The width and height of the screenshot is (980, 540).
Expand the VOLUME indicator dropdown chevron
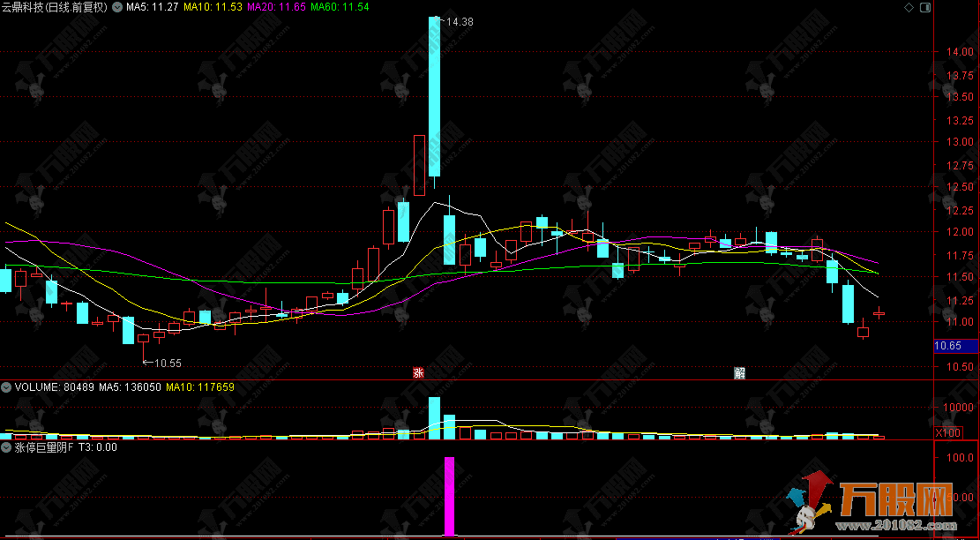point(5,386)
